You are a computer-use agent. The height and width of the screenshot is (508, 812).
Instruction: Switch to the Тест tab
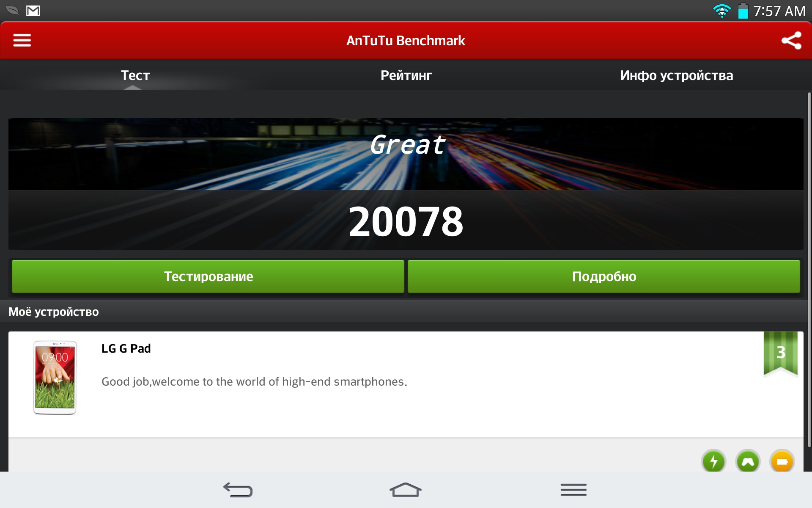tap(135, 75)
